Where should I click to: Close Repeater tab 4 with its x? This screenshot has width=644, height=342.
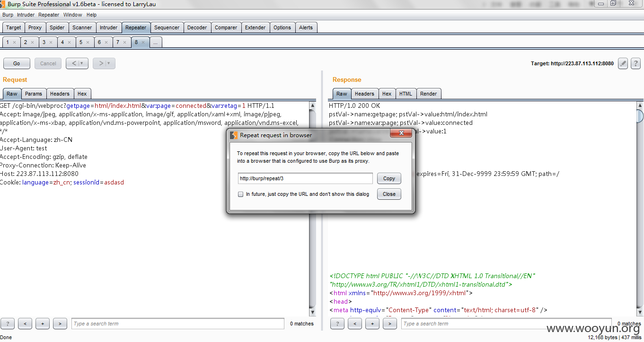pyautogui.click(x=69, y=43)
